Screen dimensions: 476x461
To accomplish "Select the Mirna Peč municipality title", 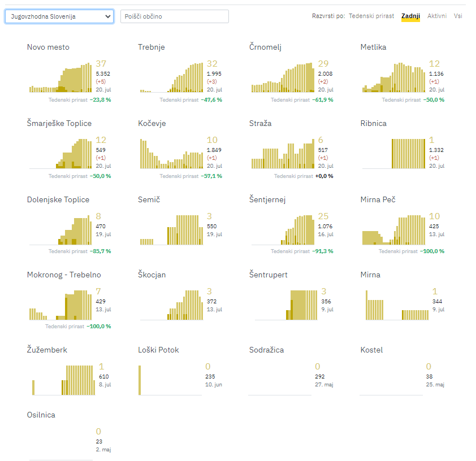I will coord(378,199).
